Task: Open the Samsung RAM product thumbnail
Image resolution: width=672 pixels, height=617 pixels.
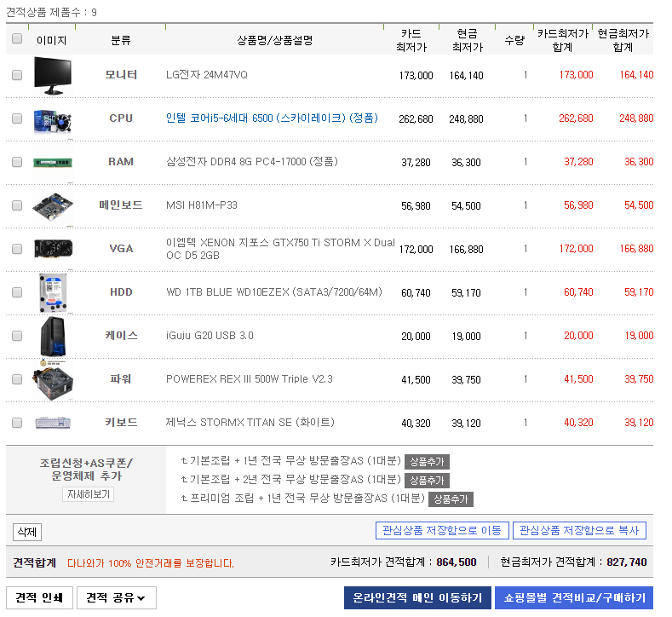Action: 53,163
